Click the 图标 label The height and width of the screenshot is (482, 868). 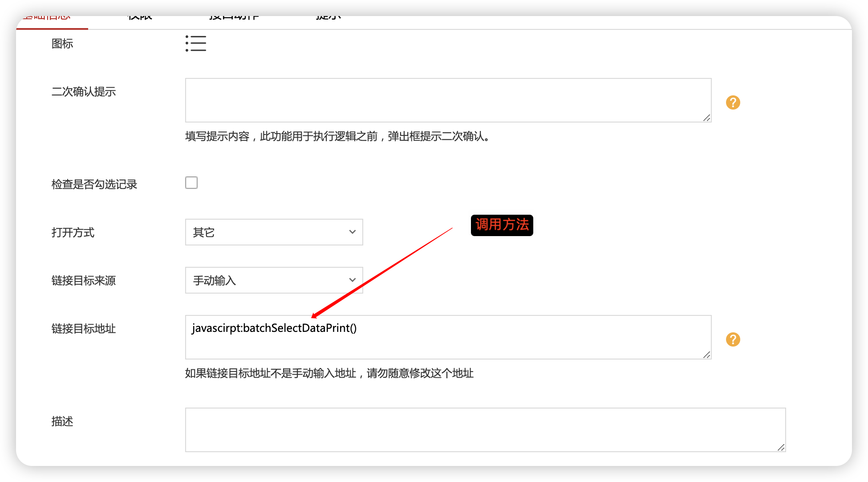[x=62, y=44]
